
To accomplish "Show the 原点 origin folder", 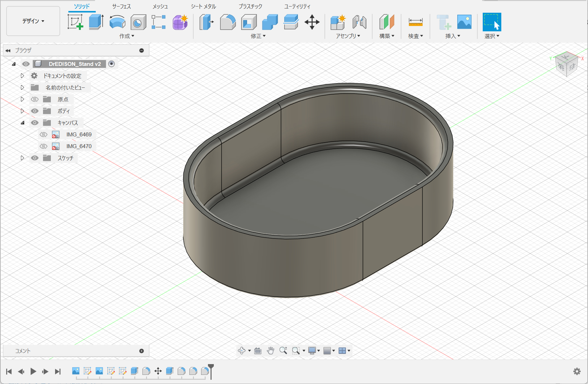I will [x=35, y=99].
